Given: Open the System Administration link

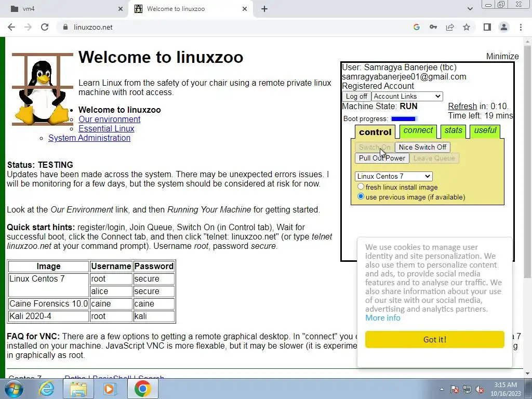Looking at the screenshot, I should 89,138.
